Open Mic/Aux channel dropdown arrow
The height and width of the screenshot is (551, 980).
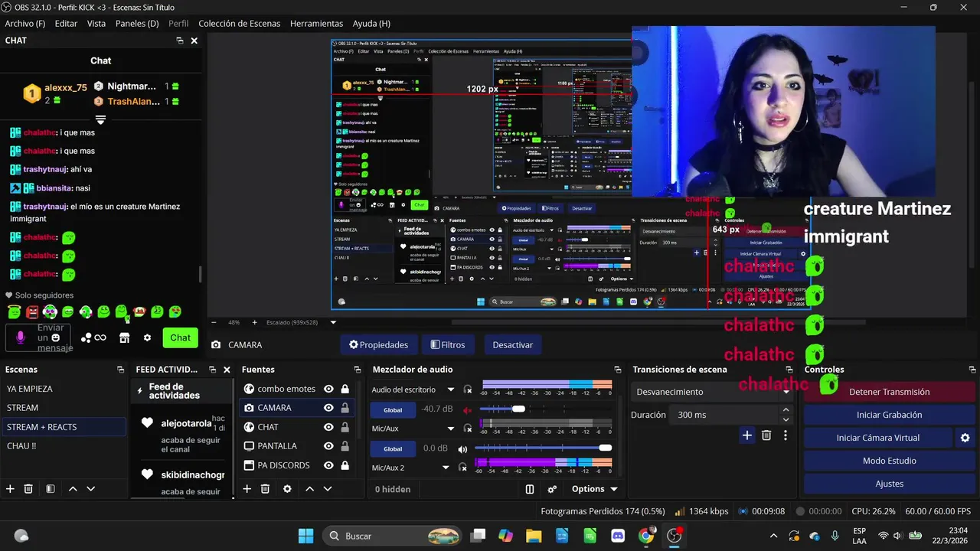tap(451, 429)
